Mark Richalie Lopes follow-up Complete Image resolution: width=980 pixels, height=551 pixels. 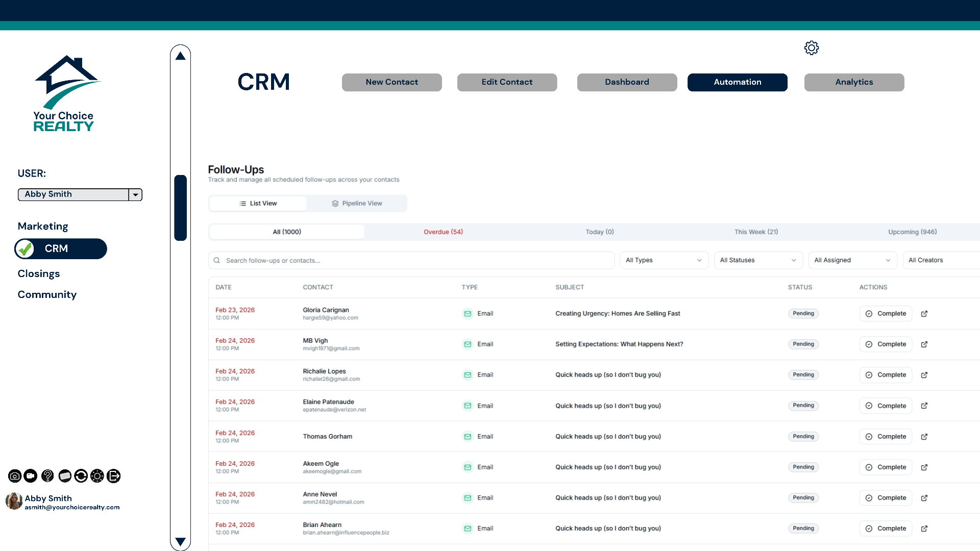point(886,375)
